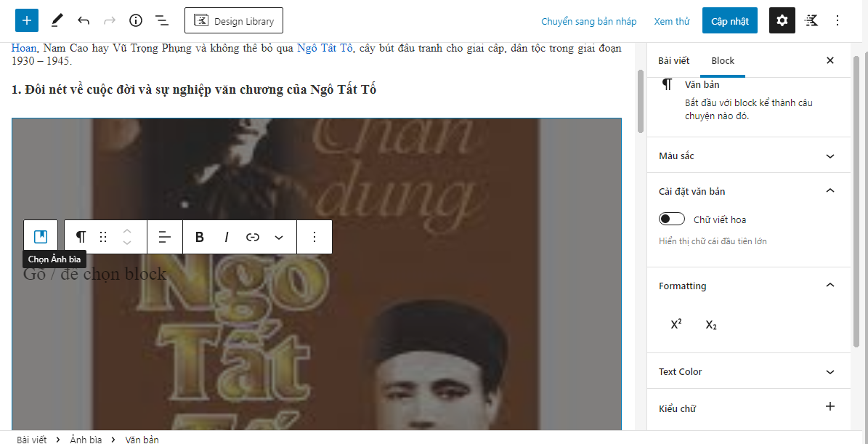Click Chuyển sang bản nháp link

[x=588, y=22]
